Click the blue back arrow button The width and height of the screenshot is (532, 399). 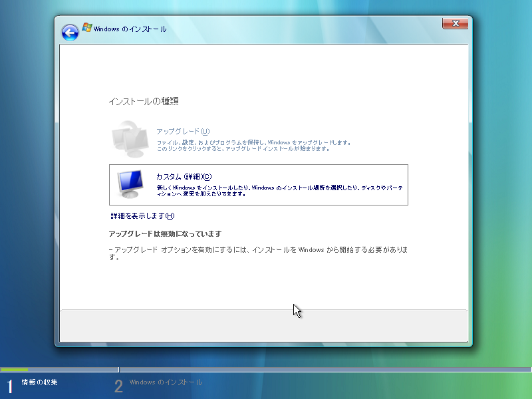70,33
